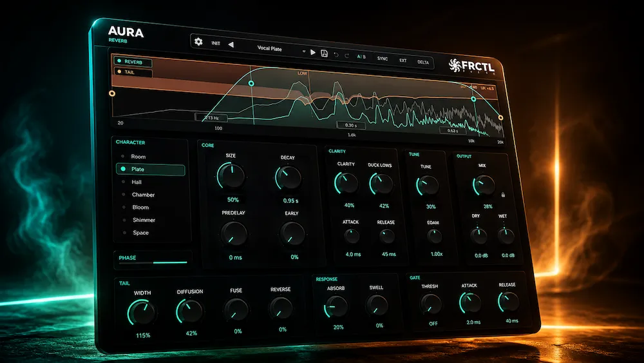
Task: Click the 0.30 s decay readout in graph
Action: (351, 125)
